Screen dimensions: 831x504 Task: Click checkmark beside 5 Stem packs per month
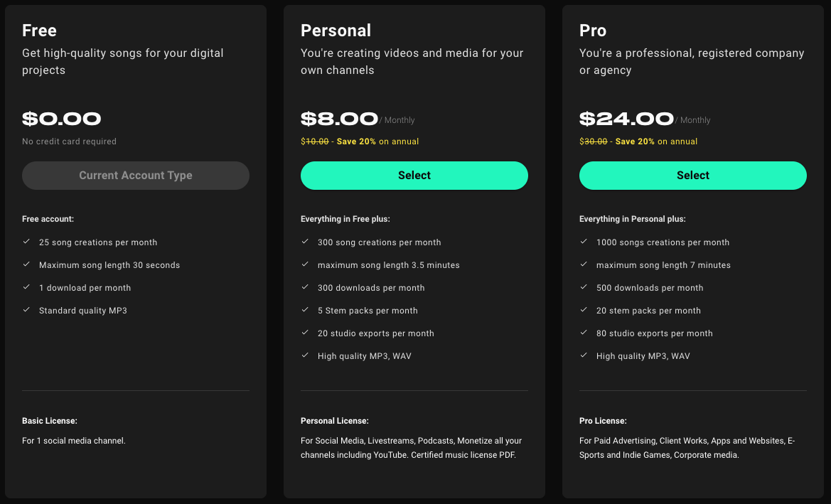point(305,311)
